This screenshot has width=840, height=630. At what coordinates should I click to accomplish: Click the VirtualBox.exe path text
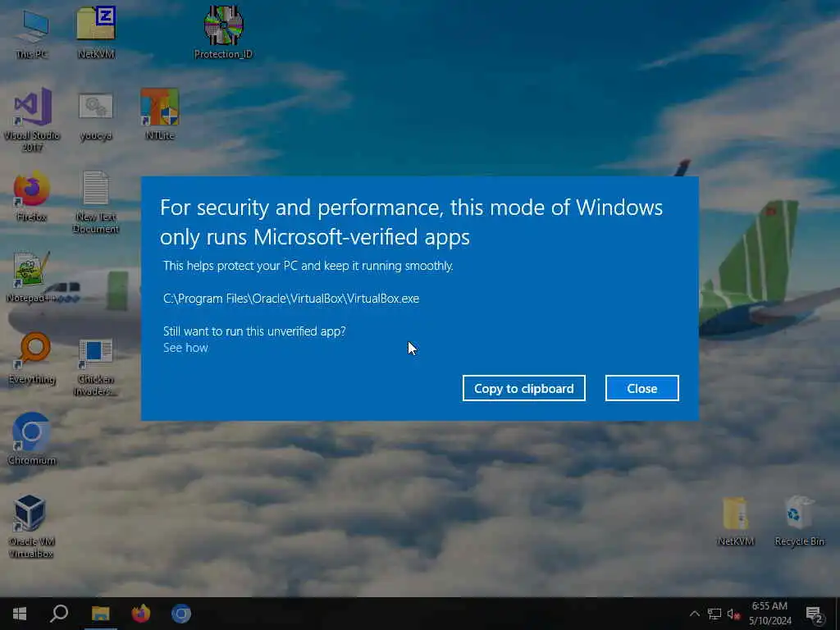291,299
